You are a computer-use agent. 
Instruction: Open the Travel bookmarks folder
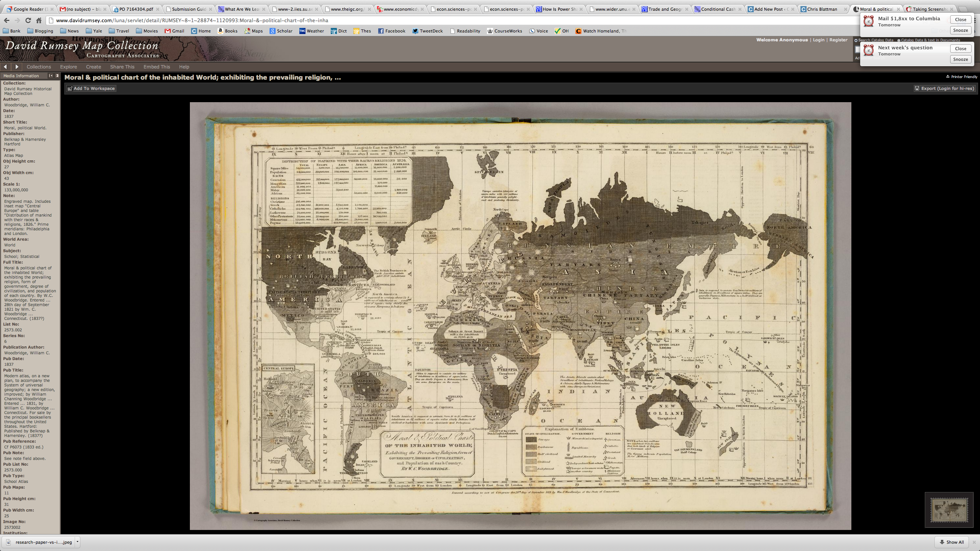tap(119, 31)
